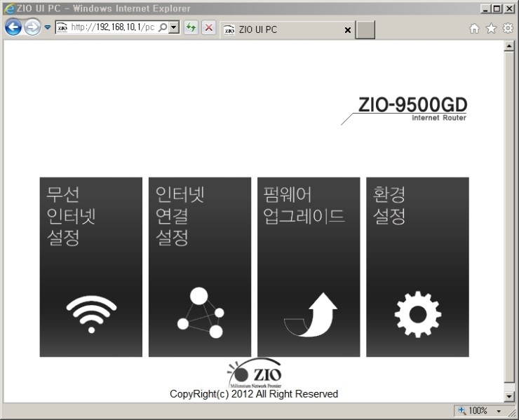Viewport: 519px width, 420px height.
Task: Open the IE Tools gear icon
Action: (x=507, y=29)
